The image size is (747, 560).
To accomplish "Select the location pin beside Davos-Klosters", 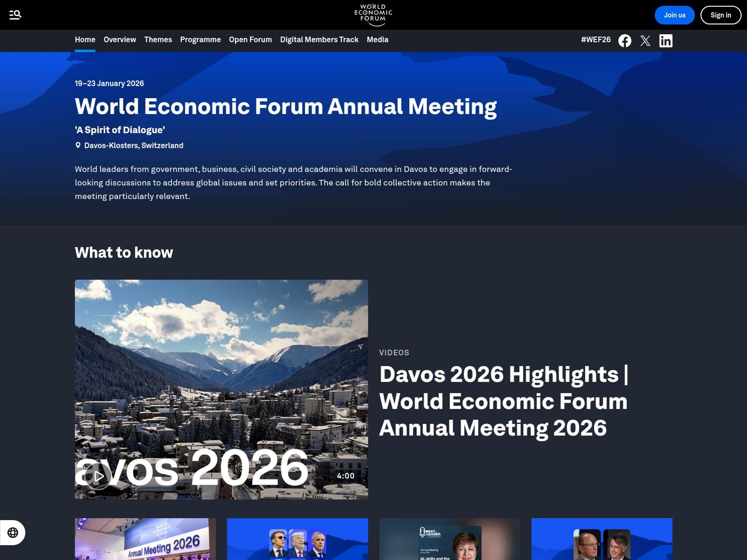I will tap(78, 145).
